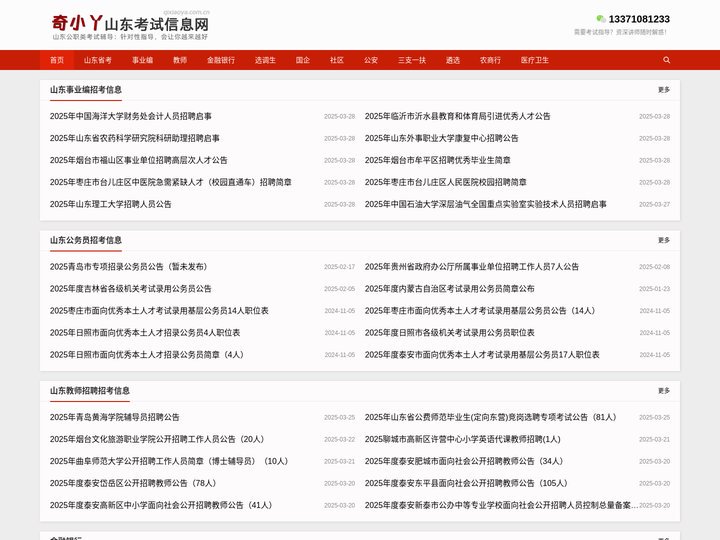
Task: Select 事业编 in the navigation bar
Action: pos(142,60)
